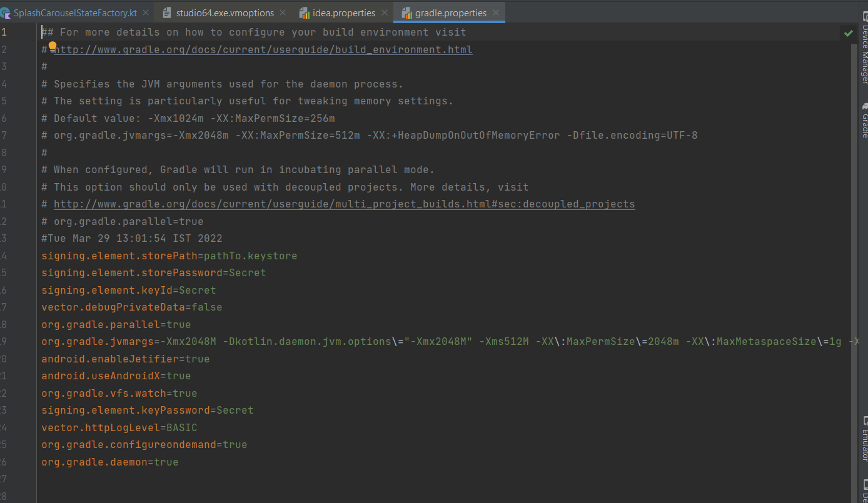This screenshot has width=868, height=503.
Task: Click the uncommented org.gradle.parallel=true line
Action: pyautogui.click(x=116, y=324)
